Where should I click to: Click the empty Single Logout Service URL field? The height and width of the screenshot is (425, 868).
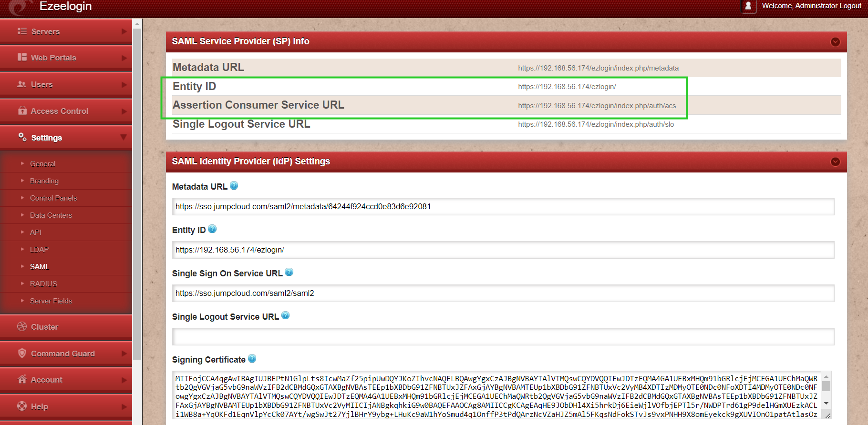pos(503,336)
